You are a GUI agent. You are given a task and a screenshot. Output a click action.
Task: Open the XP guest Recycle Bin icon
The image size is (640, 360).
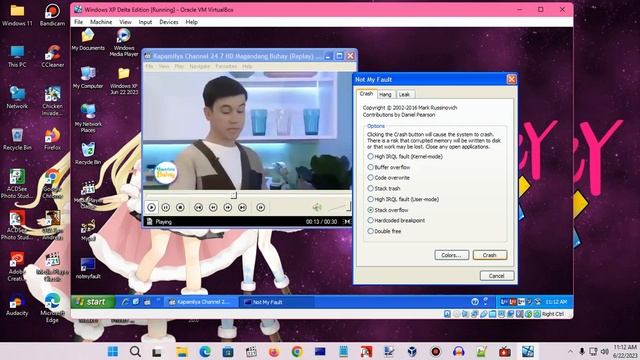88,154
